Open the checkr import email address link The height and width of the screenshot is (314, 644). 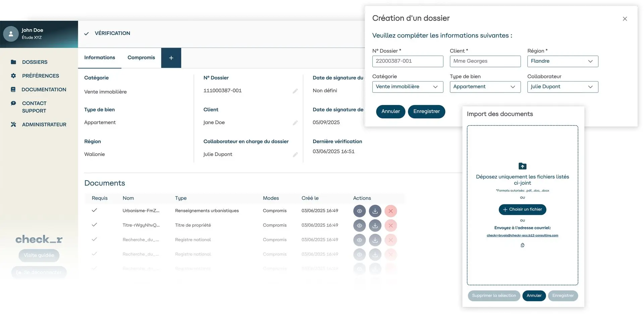[x=522, y=235]
